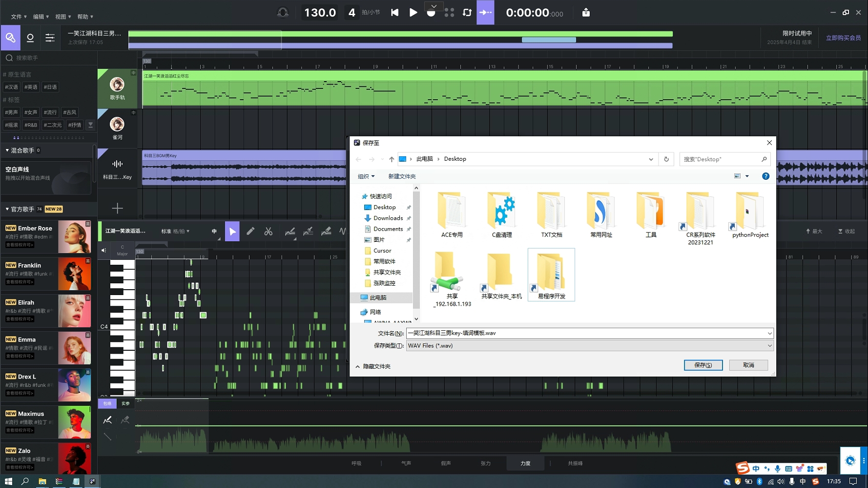The height and width of the screenshot is (488, 868).
Task: Open the file name combo box arrow
Action: [769, 333]
